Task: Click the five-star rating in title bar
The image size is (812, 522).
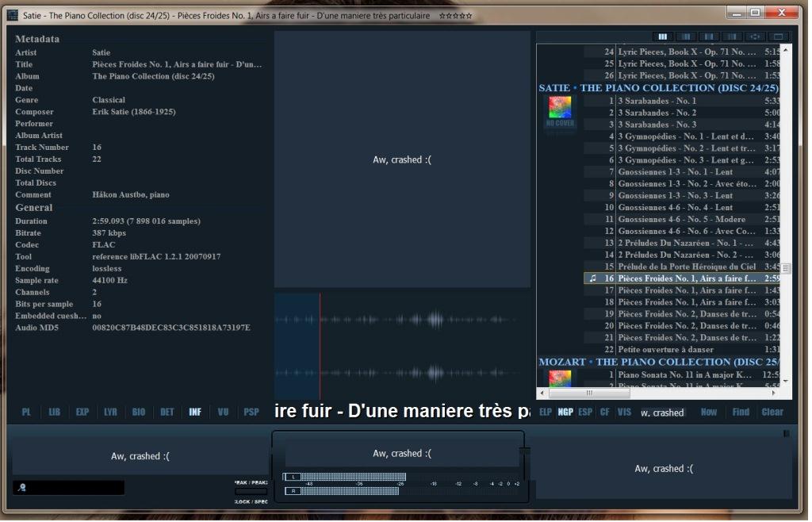Action: (x=456, y=16)
